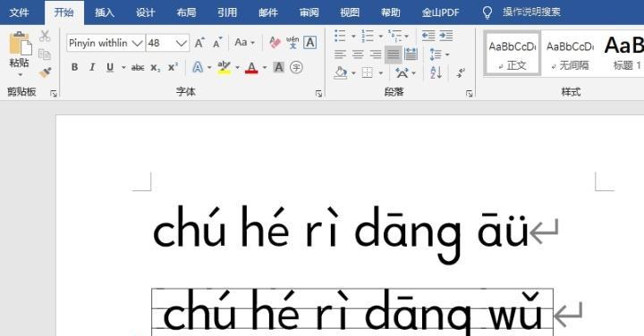Switch to the 布局 Layout tab
This screenshot has height=336, width=644.
click(x=186, y=13)
